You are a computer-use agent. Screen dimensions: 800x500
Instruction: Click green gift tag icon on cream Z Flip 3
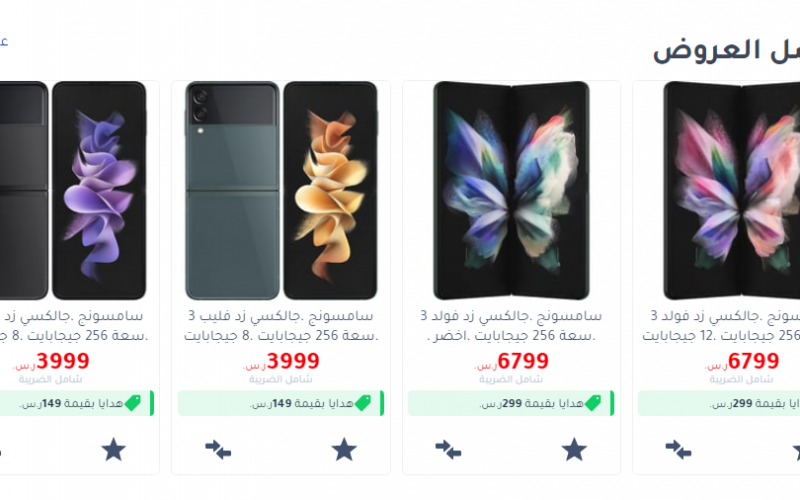[363, 403]
